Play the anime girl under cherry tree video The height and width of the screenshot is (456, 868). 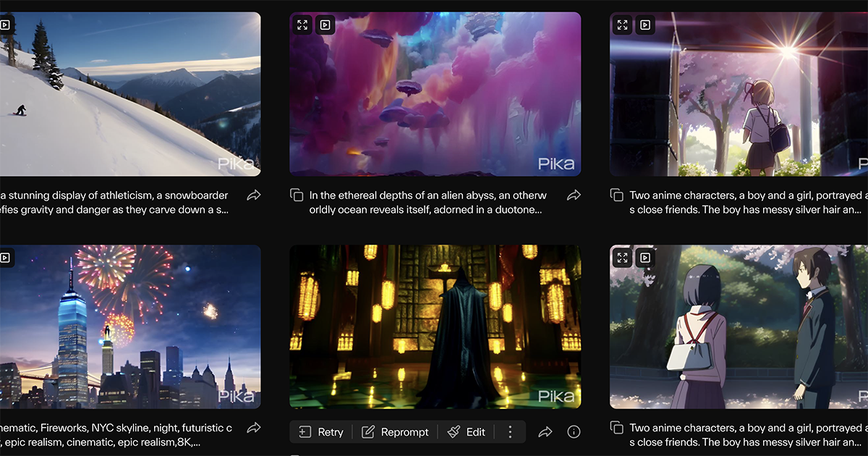click(645, 25)
